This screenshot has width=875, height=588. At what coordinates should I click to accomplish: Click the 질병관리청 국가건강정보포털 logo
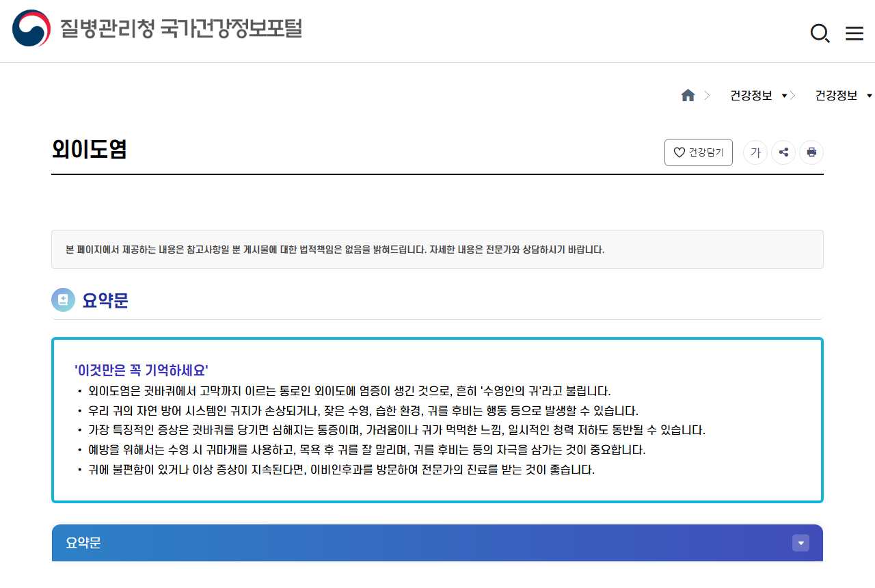pyautogui.click(x=157, y=29)
